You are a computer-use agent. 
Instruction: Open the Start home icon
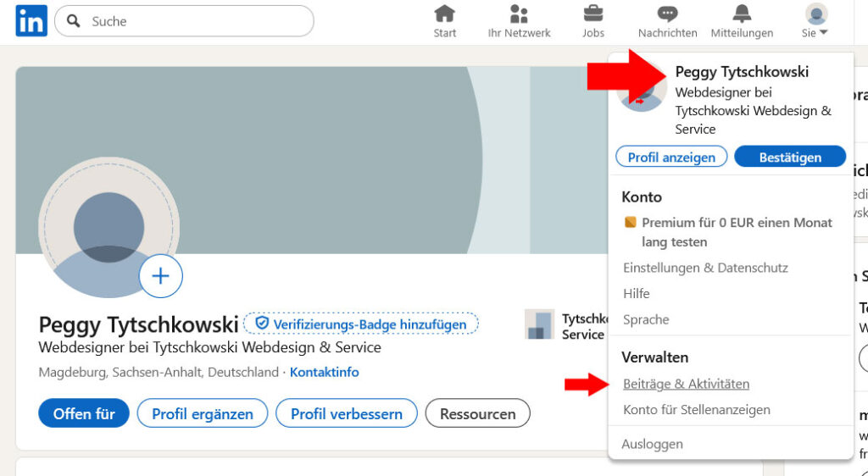tap(444, 14)
